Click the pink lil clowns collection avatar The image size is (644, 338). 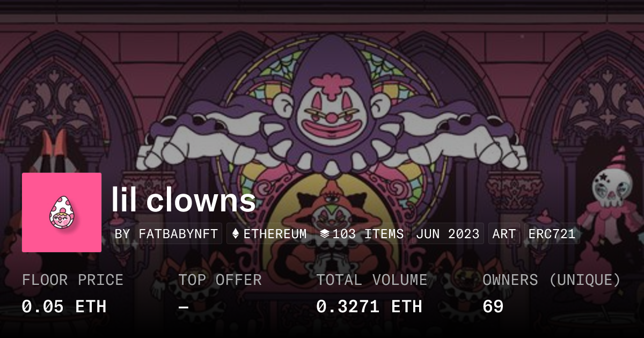coord(62,212)
